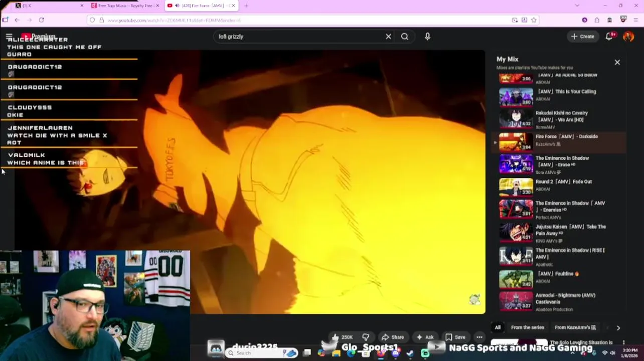Image resolution: width=644 pixels, height=361 pixels.
Task: Open options for 'The Solo Leveling Situation' video
Action: pos(623,343)
